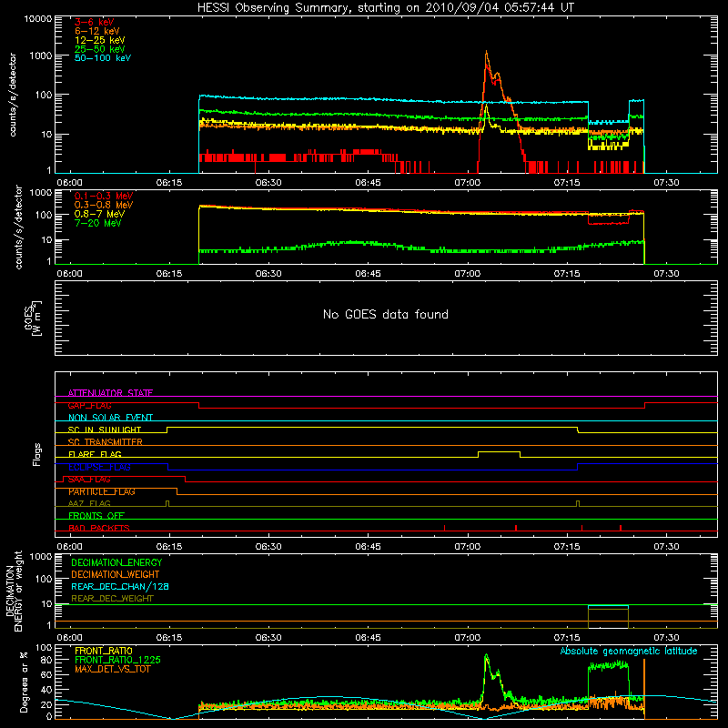The height and width of the screenshot is (728, 728).
Task: Click the REAR_DEC_CHAN/128 legend label
Action: [x=120, y=586]
